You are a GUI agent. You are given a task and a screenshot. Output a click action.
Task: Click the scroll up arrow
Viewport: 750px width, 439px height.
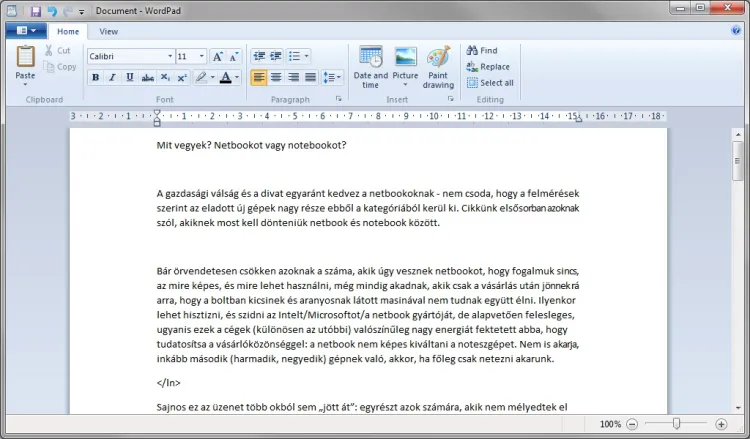[738, 135]
